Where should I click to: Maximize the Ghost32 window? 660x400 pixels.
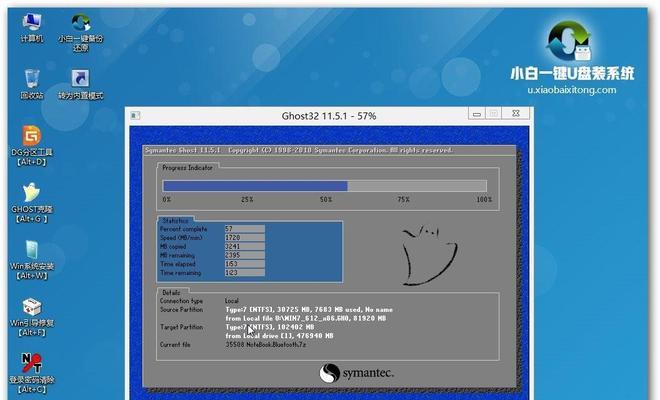tap(495, 116)
